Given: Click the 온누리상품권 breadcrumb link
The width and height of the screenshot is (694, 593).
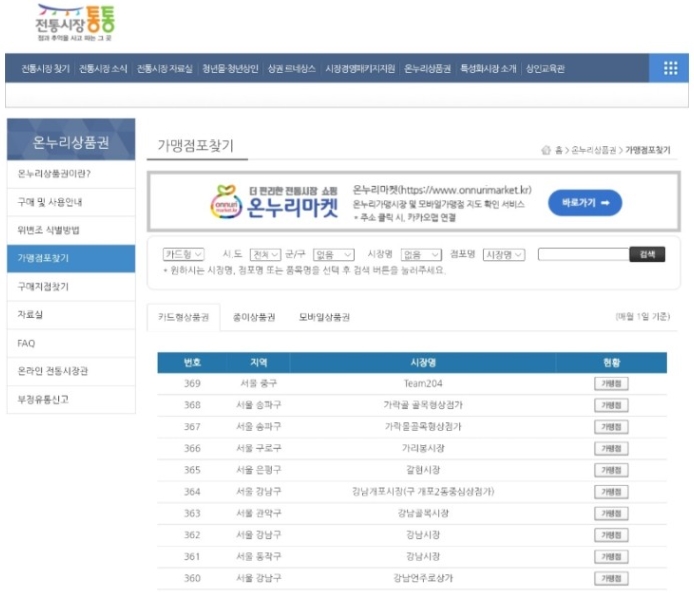Looking at the screenshot, I should pos(593,150).
